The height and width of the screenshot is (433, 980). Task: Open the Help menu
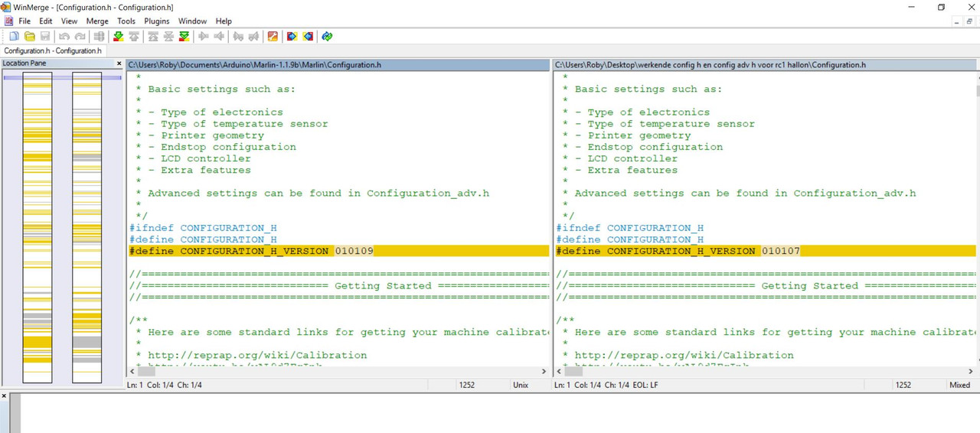click(x=224, y=21)
